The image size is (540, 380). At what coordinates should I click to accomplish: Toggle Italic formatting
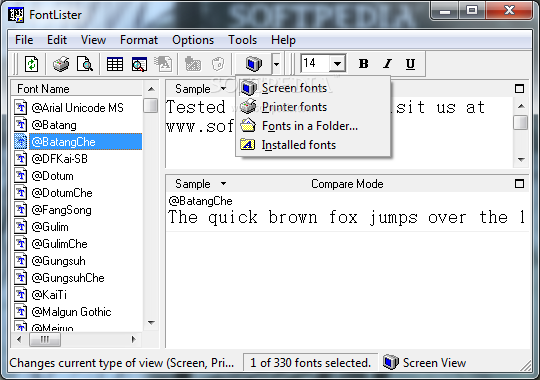[387, 64]
